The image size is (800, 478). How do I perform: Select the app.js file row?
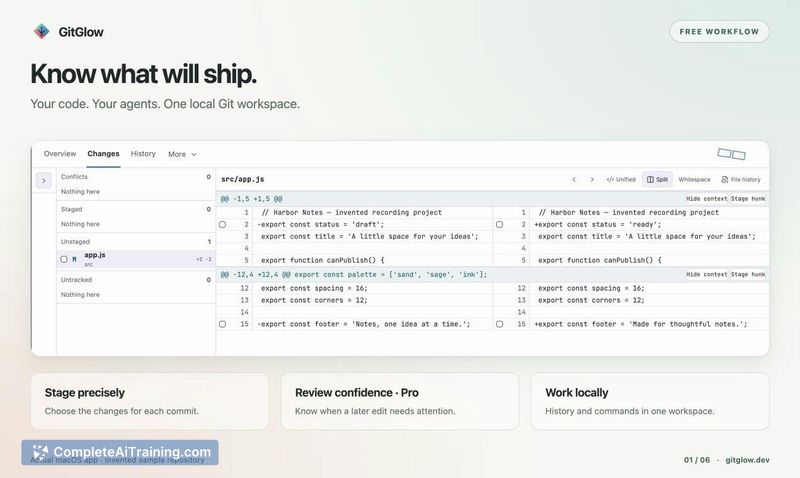point(136,259)
